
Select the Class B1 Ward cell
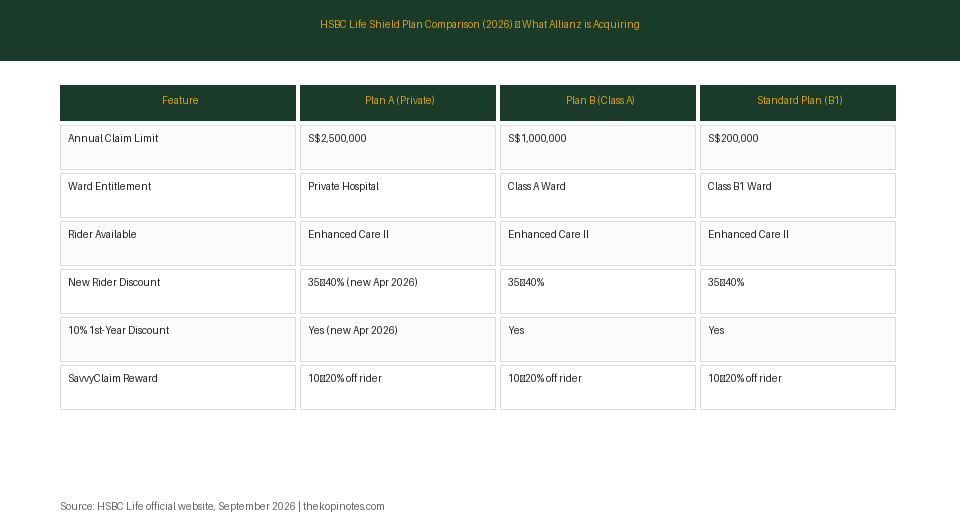pos(798,195)
